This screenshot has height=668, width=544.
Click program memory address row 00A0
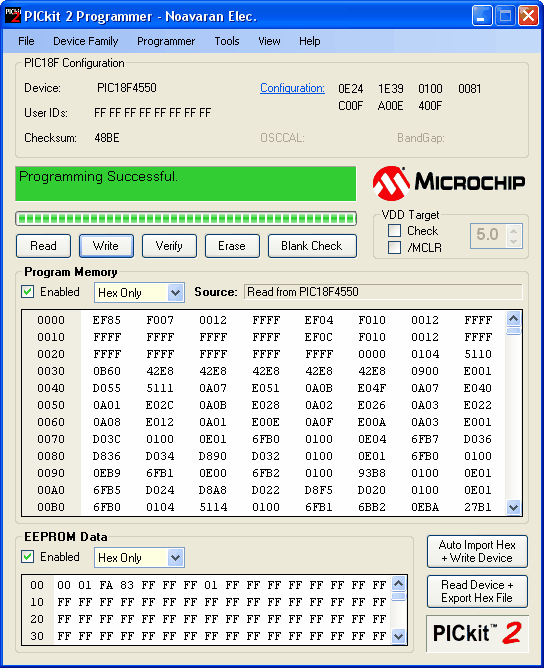[51, 490]
